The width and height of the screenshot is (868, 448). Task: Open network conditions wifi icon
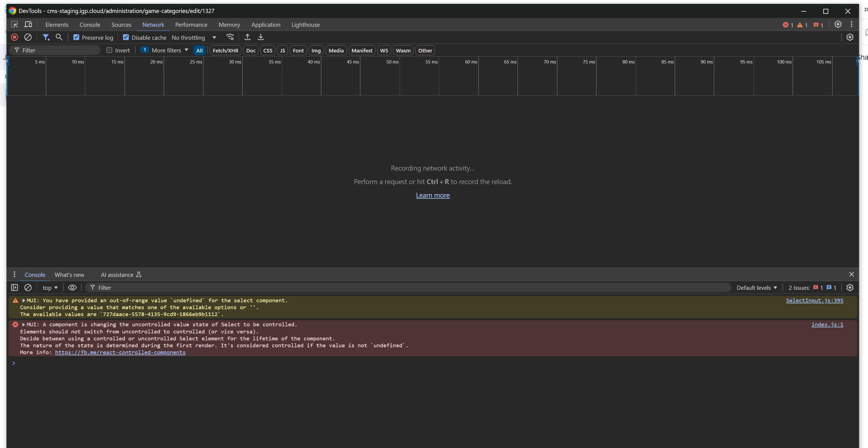click(x=230, y=37)
